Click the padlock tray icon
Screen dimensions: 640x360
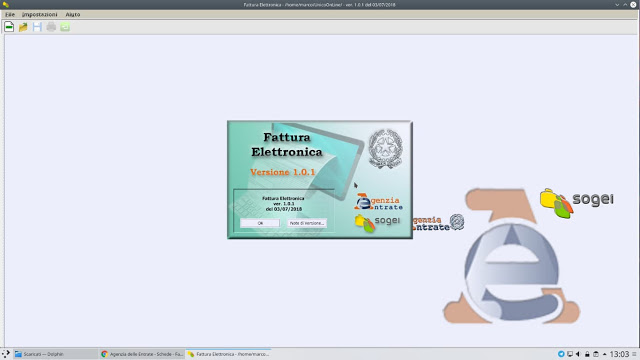(587, 354)
